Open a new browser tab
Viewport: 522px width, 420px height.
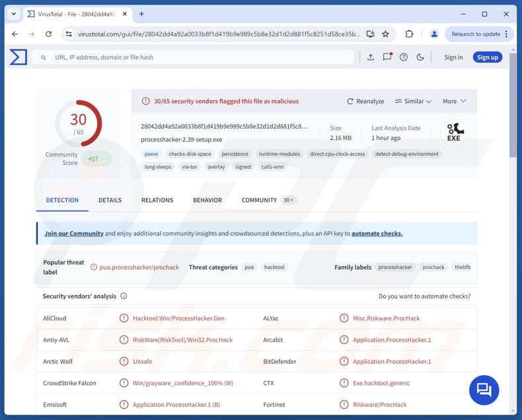point(141,14)
